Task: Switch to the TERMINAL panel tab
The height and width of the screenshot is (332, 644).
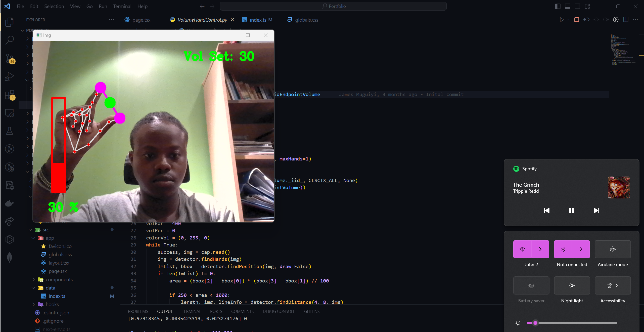Action: click(191, 311)
